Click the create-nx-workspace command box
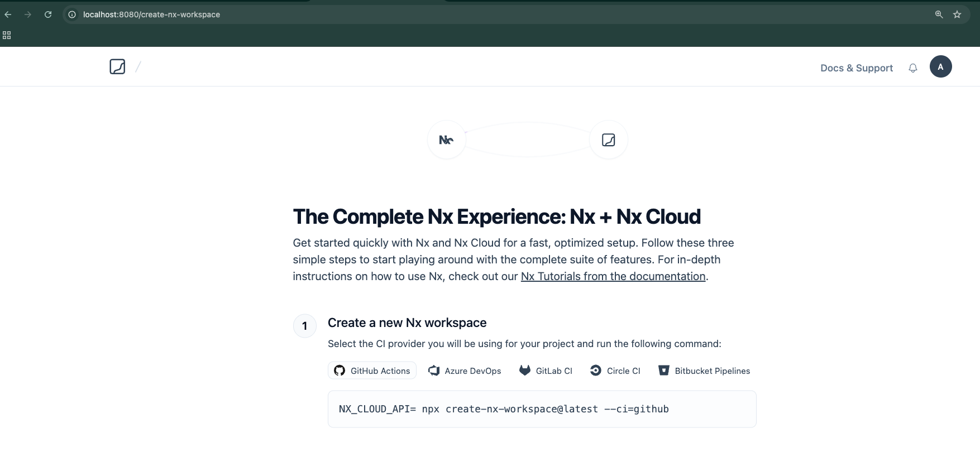The width and height of the screenshot is (980, 452). [x=542, y=409]
